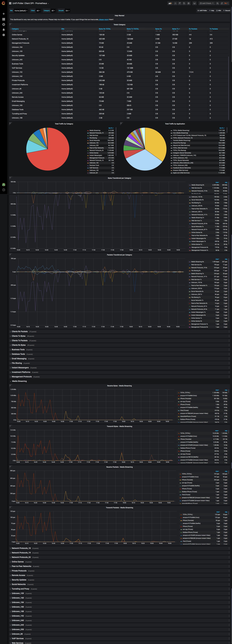Sort table by Bytes Rx TOTAL column
The height and width of the screenshot is (644, 232).
(104, 29)
